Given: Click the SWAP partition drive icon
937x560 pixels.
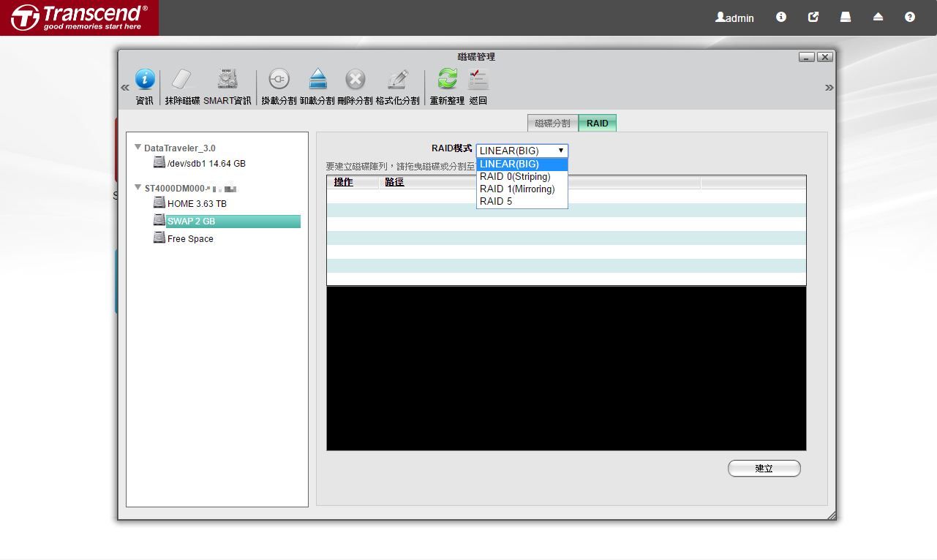Looking at the screenshot, I should (159, 220).
